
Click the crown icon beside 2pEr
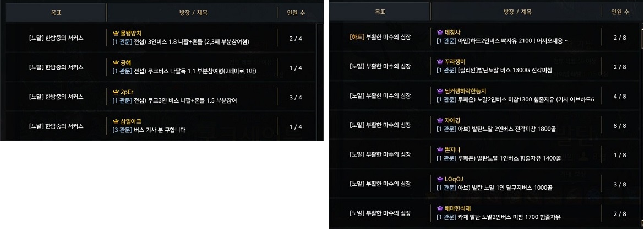116,92
